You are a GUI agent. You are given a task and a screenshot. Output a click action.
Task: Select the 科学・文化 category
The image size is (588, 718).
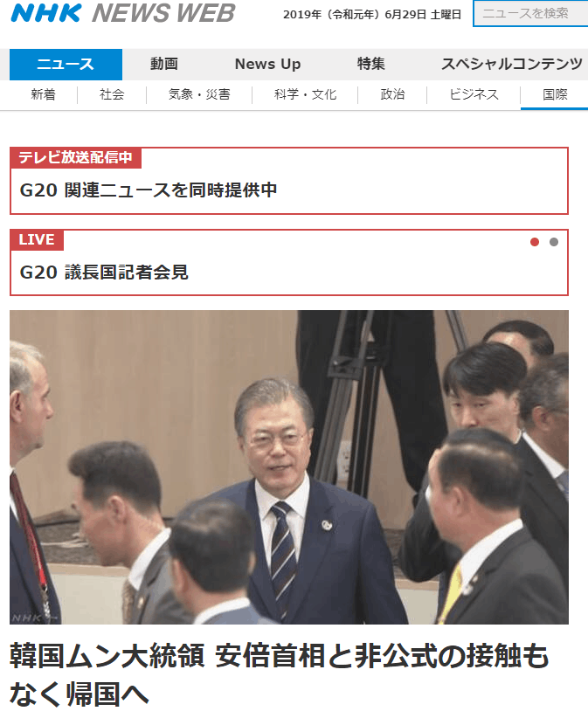tap(305, 95)
